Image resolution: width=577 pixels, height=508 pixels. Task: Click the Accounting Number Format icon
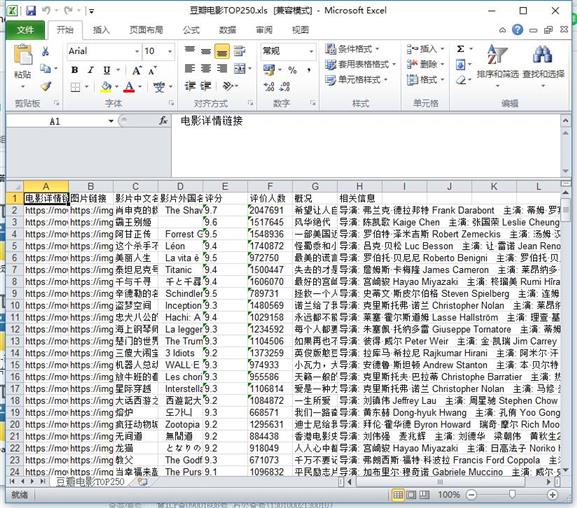pyautogui.click(x=269, y=70)
